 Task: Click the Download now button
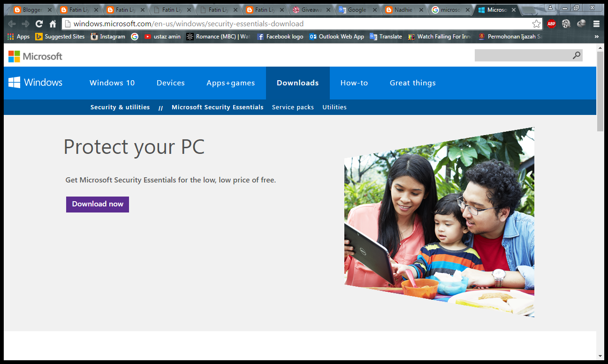97,204
